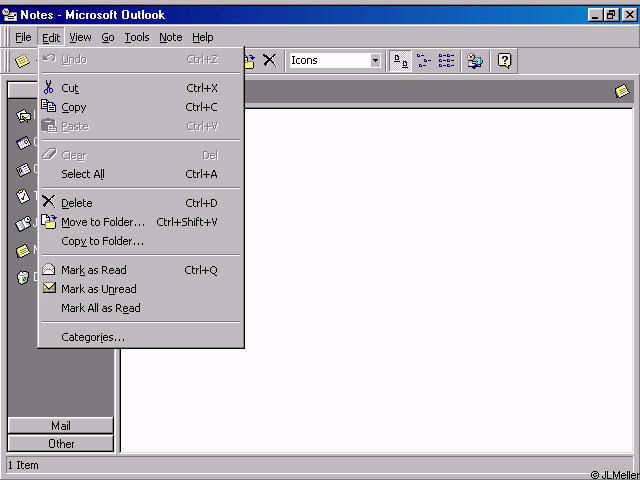Switch to Small Icons view button
The width and height of the screenshot is (640, 480).
pyautogui.click(x=424, y=61)
